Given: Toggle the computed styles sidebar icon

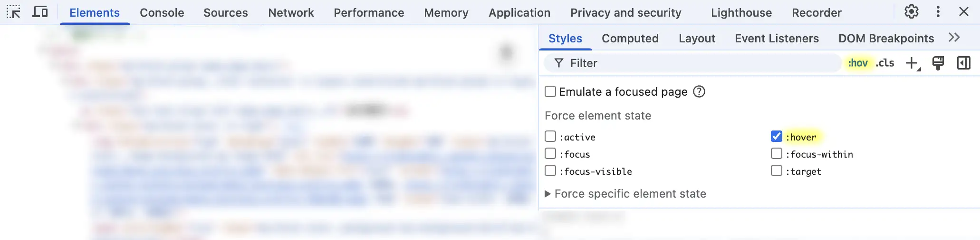Looking at the screenshot, I should coord(963,63).
